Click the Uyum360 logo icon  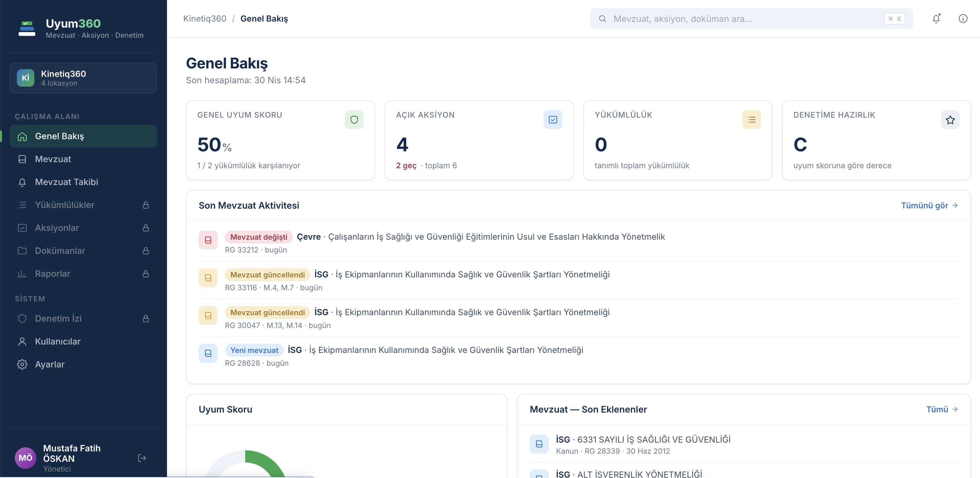(27, 29)
